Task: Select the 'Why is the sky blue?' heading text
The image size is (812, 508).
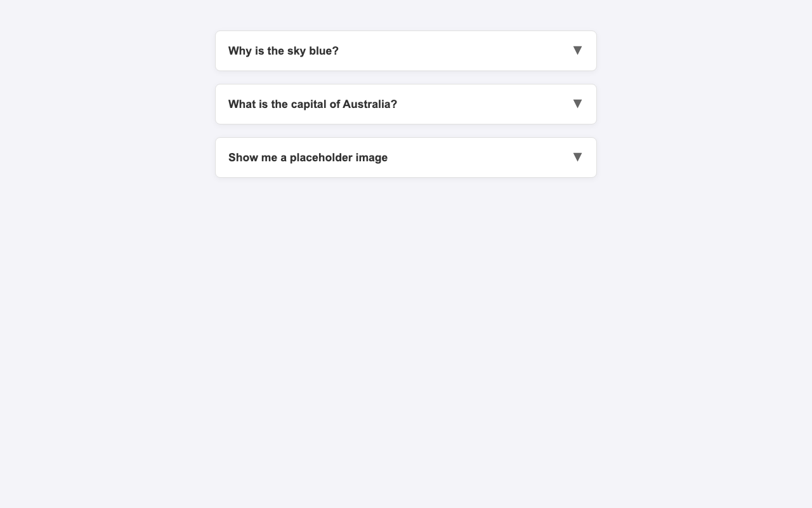Action: tap(283, 51)
